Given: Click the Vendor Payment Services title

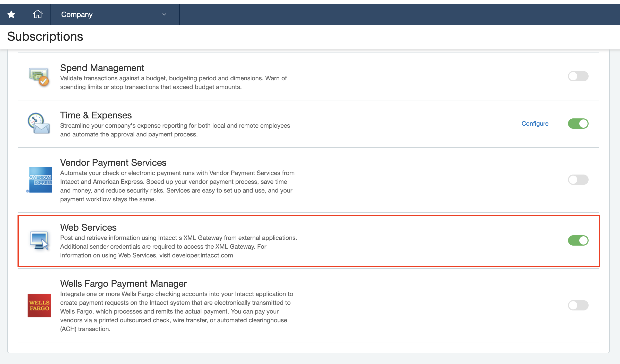Looking at the screenshot, I should [x=113, y=163].
